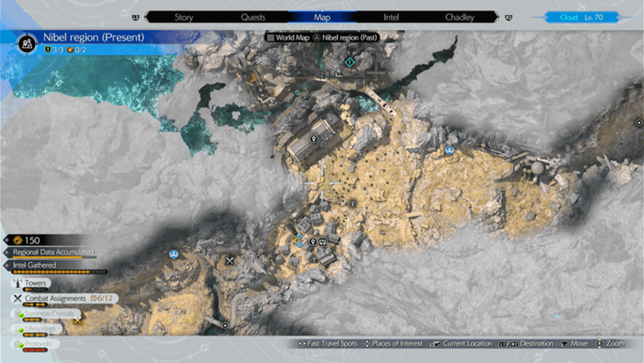Click the crossed-swords combat marker on map
This screenshot has height=363, width=644.
(x=230, y=260)
